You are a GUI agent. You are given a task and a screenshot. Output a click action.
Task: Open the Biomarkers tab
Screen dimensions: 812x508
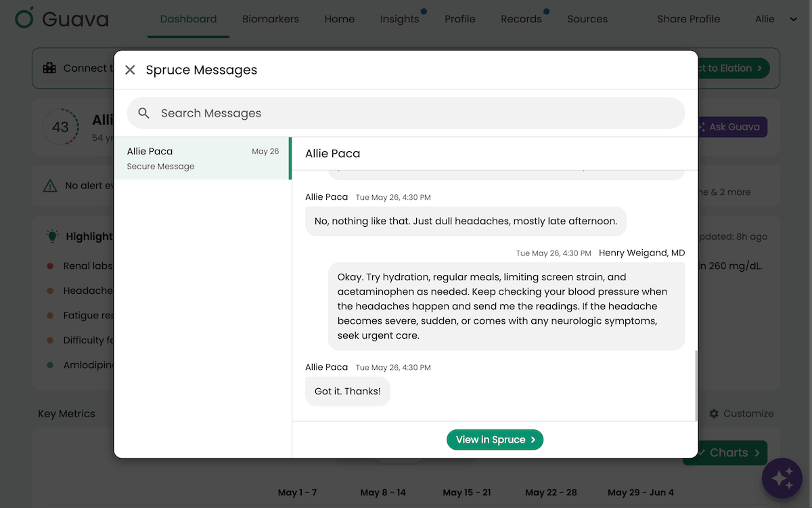[x=271, y=19]
